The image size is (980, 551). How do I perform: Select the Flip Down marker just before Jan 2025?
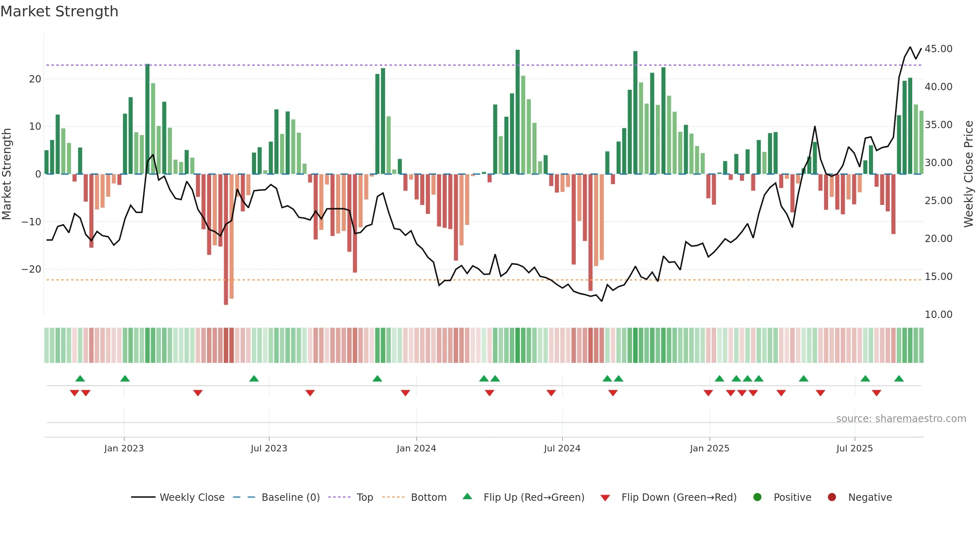(708, 393)
